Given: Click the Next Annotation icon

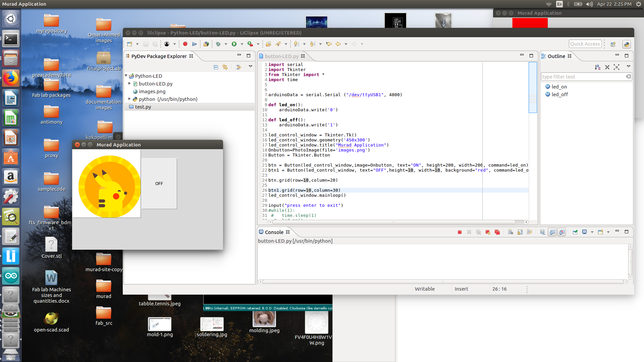Looking at the screenshot, I should pos(297,44).
